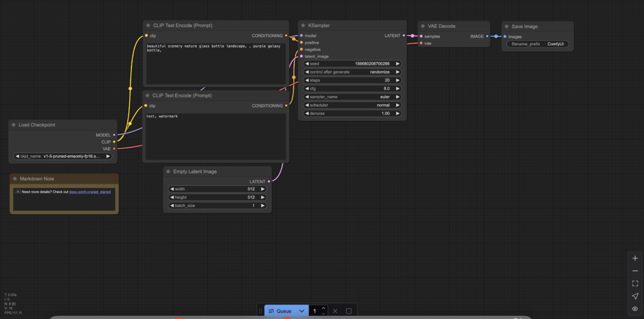Image resolution: width=644 pixels, height=319 pixels.
Task: Open the docs.comfy.org get_started link
Action: 90,192
